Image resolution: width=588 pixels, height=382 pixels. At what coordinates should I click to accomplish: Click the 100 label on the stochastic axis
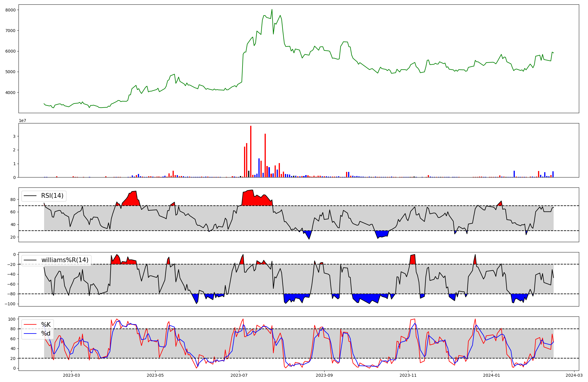[x=12, y=319]
